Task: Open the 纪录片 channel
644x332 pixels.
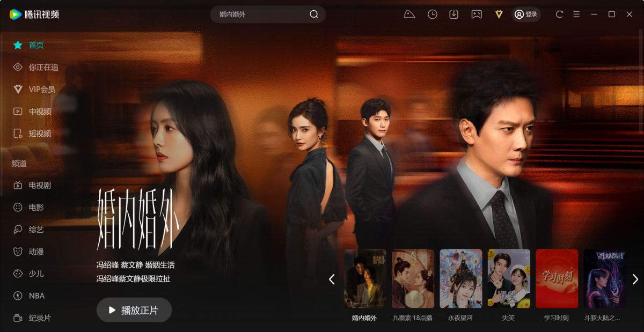Action: pyautogui.click(x=40, y=318)
